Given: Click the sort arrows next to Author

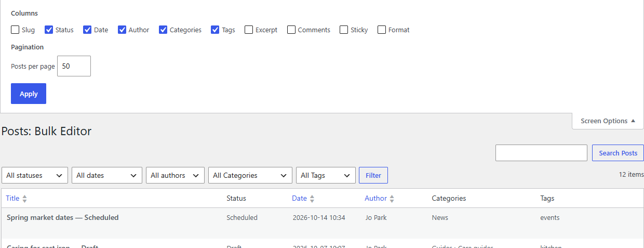Looking at the screenshot, I should coord(392,199).
